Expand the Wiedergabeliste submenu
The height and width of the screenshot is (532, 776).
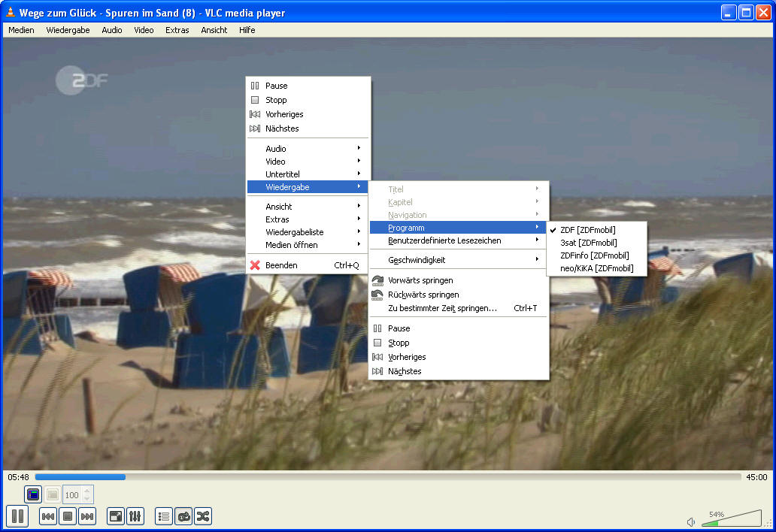(308, 232)
